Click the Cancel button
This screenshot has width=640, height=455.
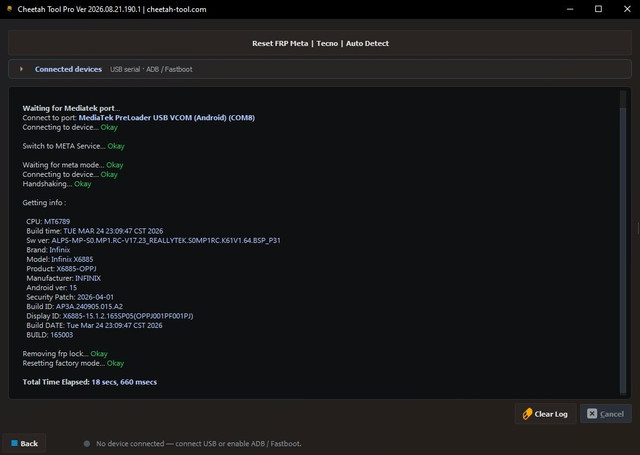tap(606, 414)
